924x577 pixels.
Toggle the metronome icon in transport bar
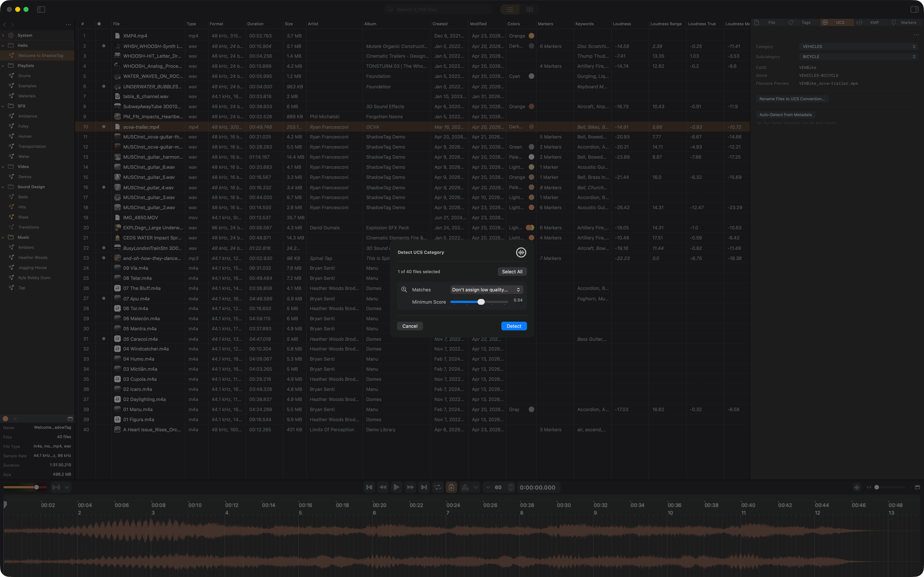tap(465, 487)
